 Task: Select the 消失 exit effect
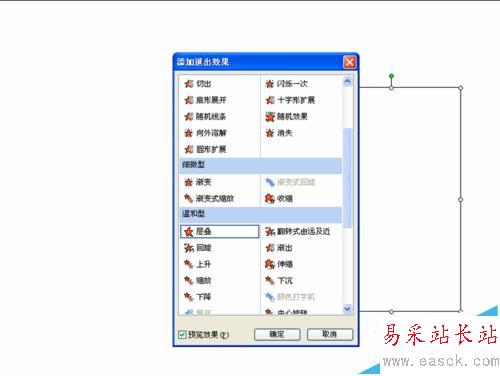click(279, 133)
